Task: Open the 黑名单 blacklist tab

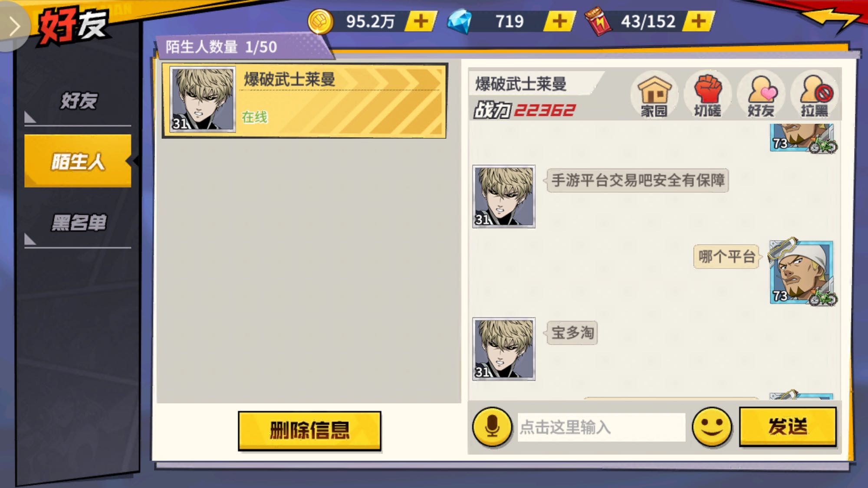Action: (x=78, y=223)
